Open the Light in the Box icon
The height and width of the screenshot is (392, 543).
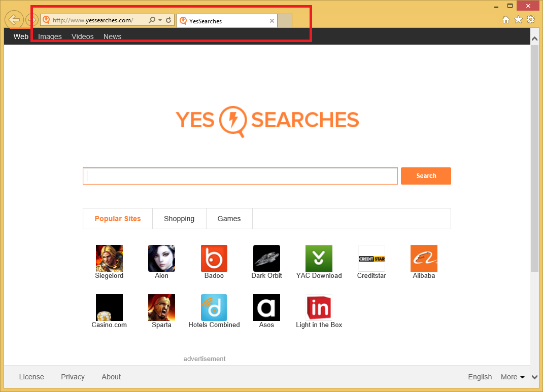coord(319,307)
